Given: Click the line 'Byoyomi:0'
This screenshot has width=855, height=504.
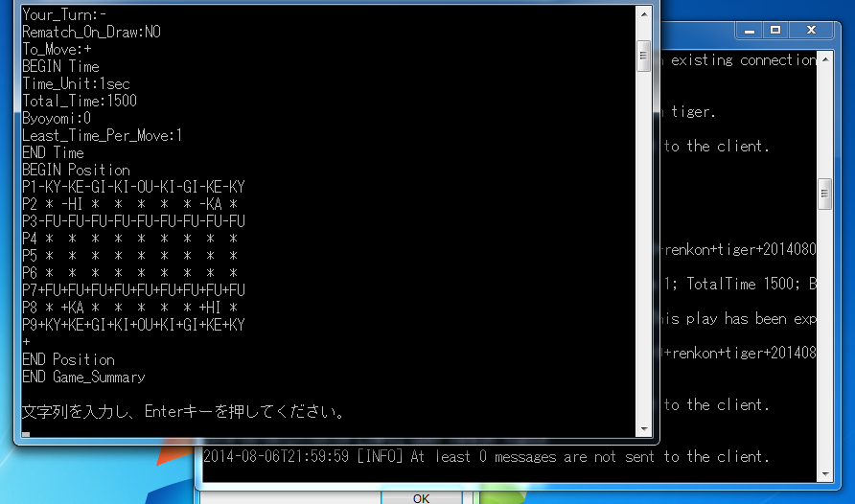Looking at the screenshot, I should (x=57, y=118).
